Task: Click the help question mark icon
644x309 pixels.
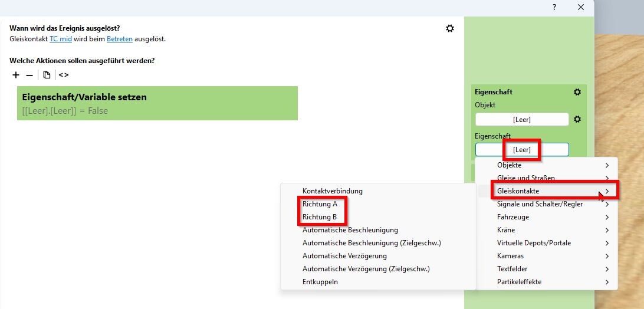Action: click(554, 8)
